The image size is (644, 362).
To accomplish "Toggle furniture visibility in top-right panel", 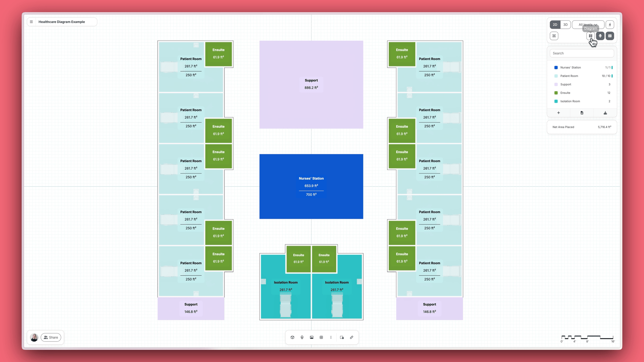I will [600, 36].
